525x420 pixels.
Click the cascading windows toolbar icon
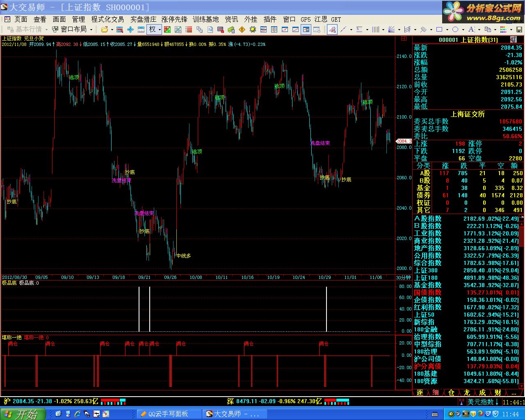point(200,30)
